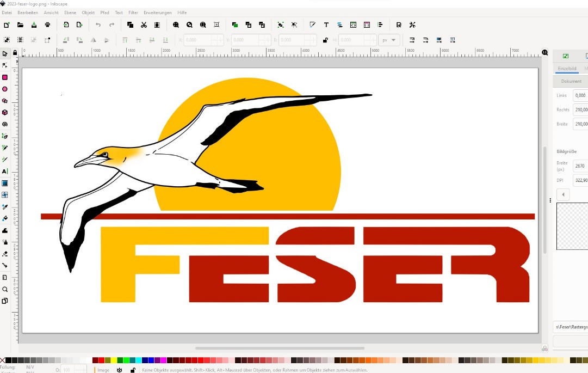Viewport: 588px width, 373px height.
Task: Open the Hilfe menu
Action: click(182, 13)
